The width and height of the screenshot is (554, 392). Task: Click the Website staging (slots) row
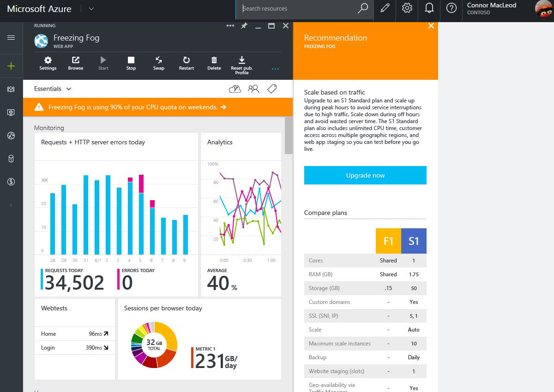coord(365,371)
